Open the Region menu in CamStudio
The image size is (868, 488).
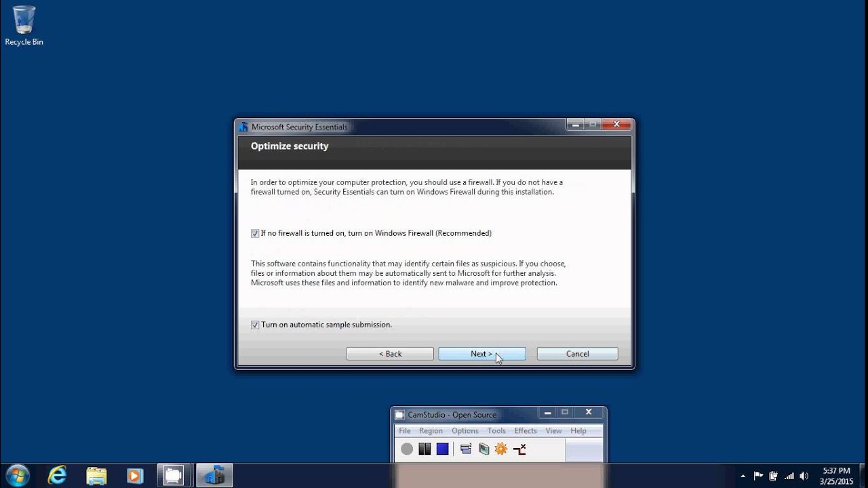pyautogui.click(x=431, y=431)
